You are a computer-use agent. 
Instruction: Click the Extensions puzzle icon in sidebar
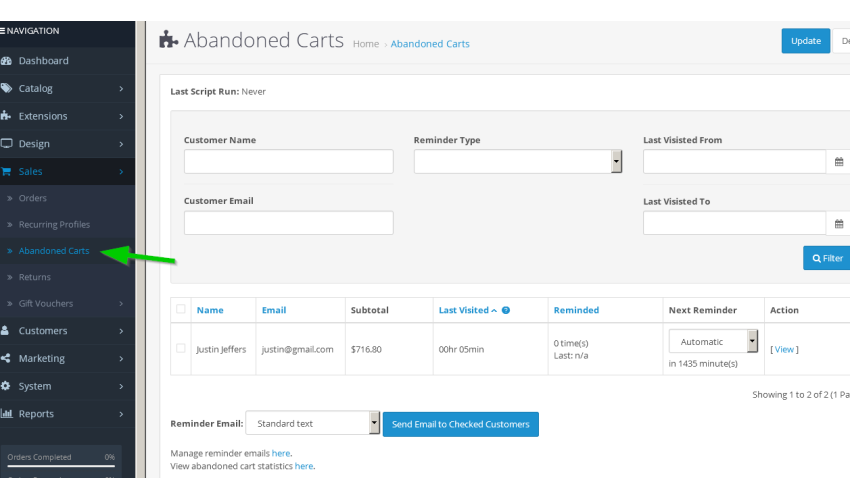(5, 116)
